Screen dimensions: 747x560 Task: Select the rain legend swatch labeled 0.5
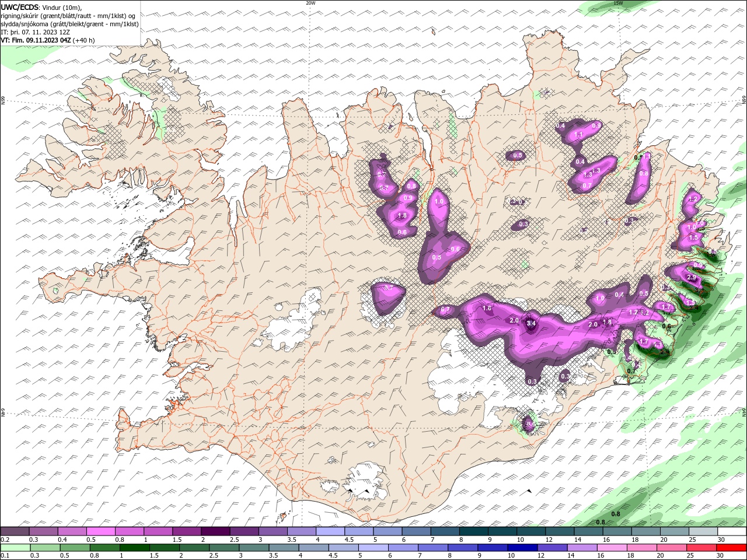click(75, 548)
